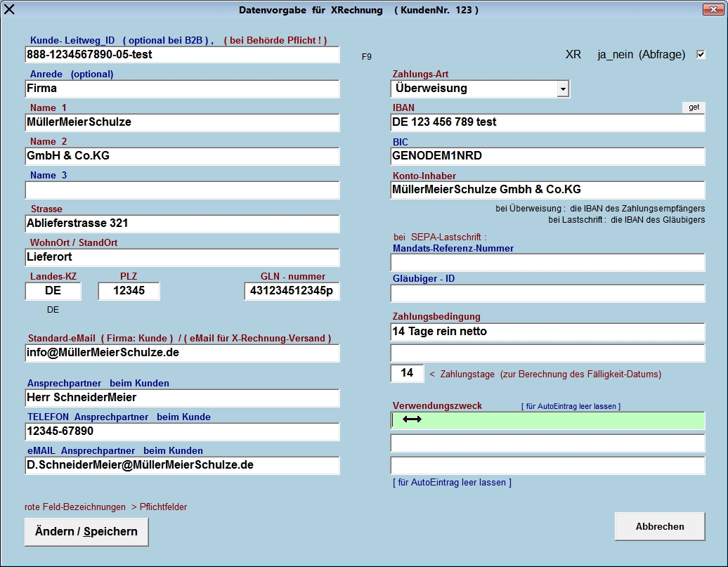
Task: Close the dialog with red close button
Action: tap(714, 9)
